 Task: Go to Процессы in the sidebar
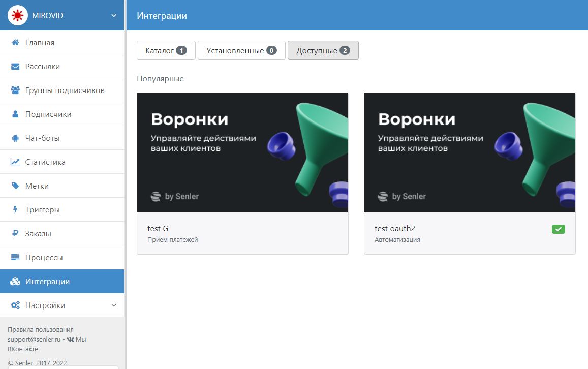(x=44, y=258)
